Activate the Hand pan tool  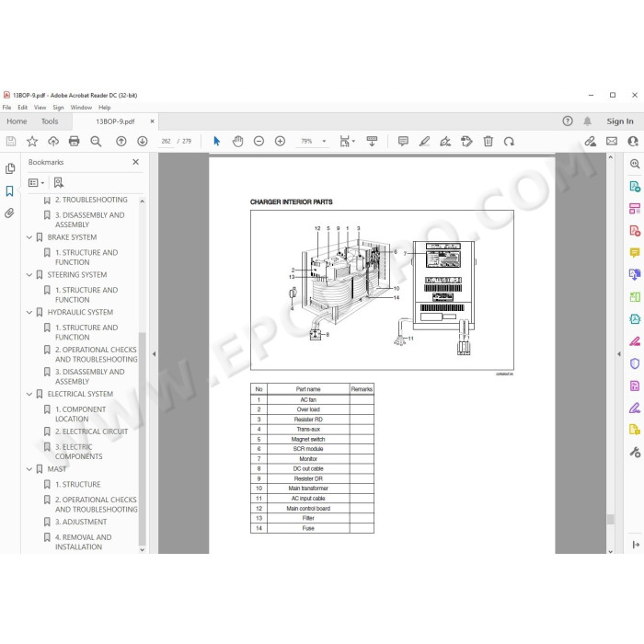click(x=237, y=142)
